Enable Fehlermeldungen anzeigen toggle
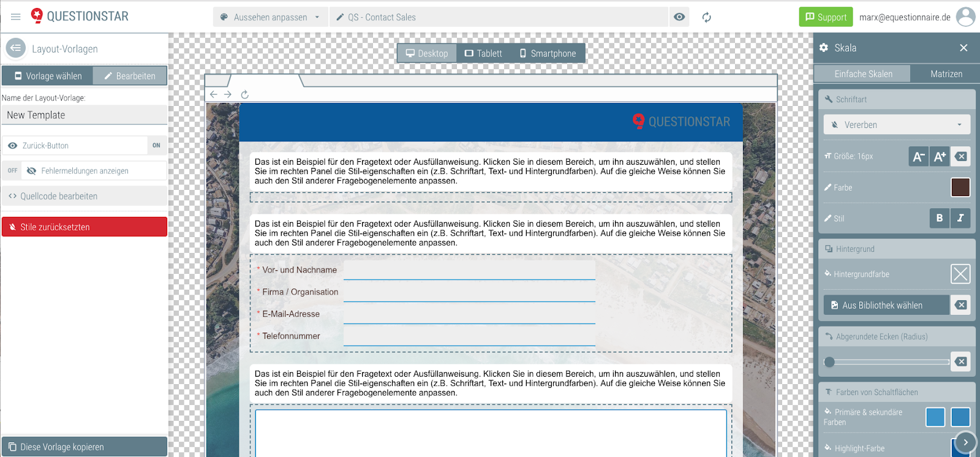The image size is (980, 457). click(13, 171)
